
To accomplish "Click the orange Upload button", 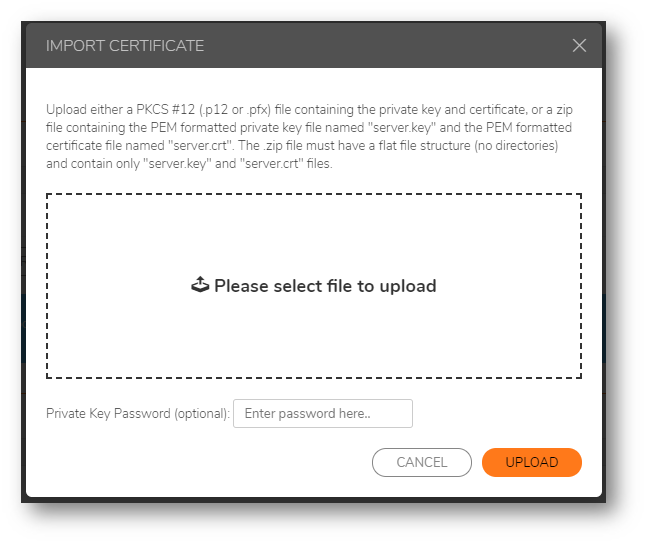I will pyautogui.click(x=531, y=462).
